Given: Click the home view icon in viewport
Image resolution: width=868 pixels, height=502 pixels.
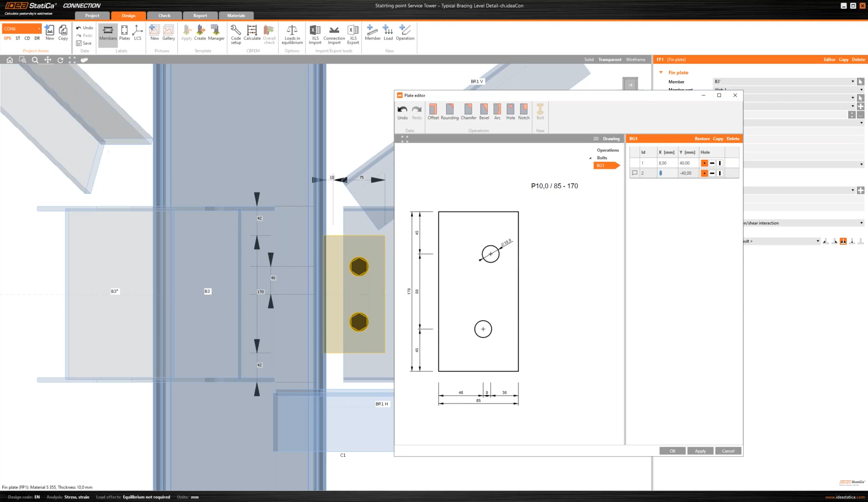Looking at the screenshot, I should 9,60.
